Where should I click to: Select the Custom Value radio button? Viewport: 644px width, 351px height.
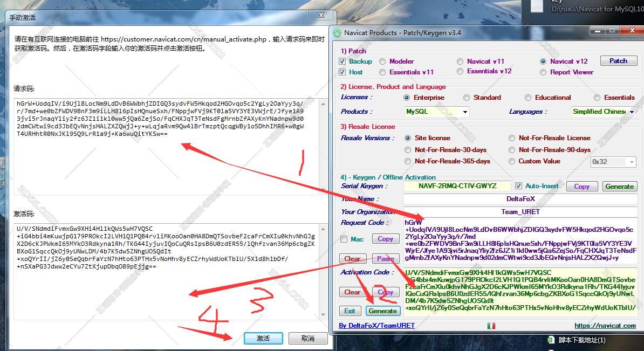pyautogui.click(x=512, y=161)
